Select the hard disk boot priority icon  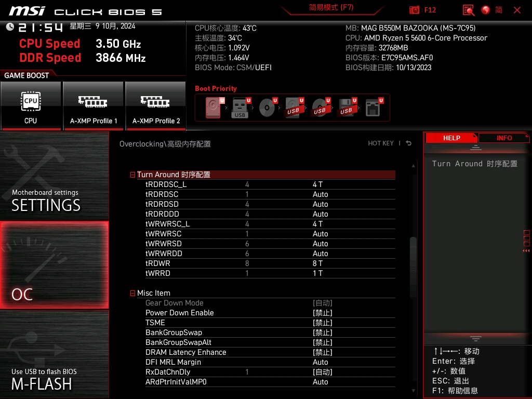(x=215, y=108)
